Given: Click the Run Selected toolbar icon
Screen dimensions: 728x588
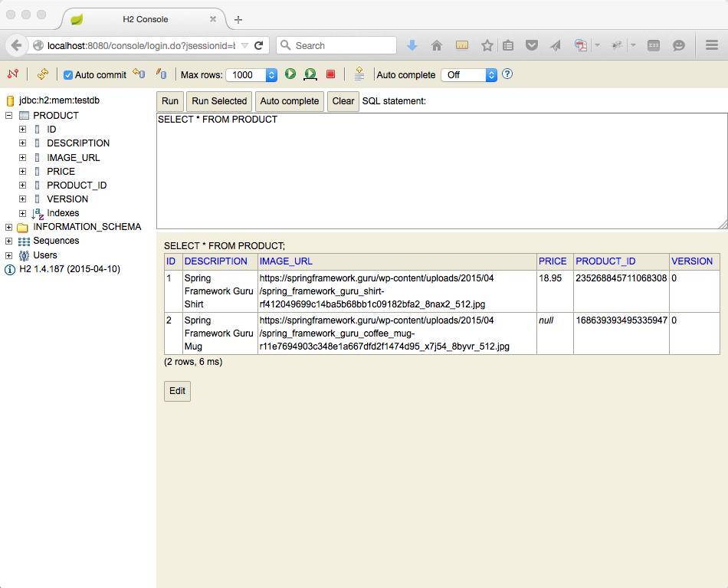Looking at the screenshot, I should (310, 74).
